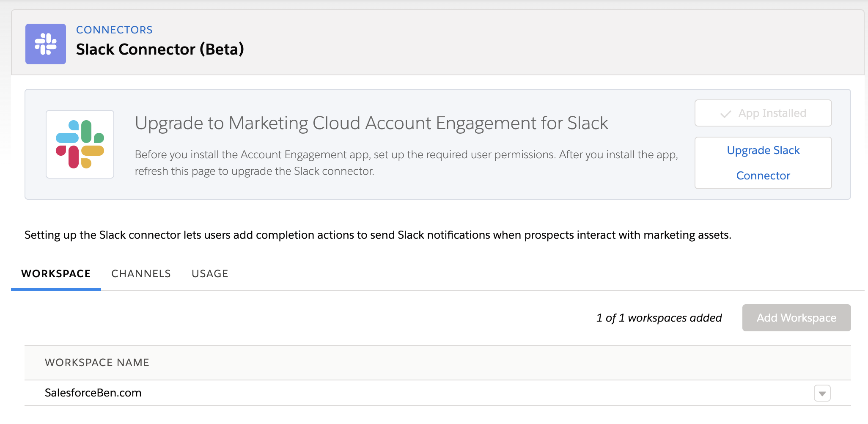Click the Add Workspace button
The image size is (868, 424).
point(797,318)
